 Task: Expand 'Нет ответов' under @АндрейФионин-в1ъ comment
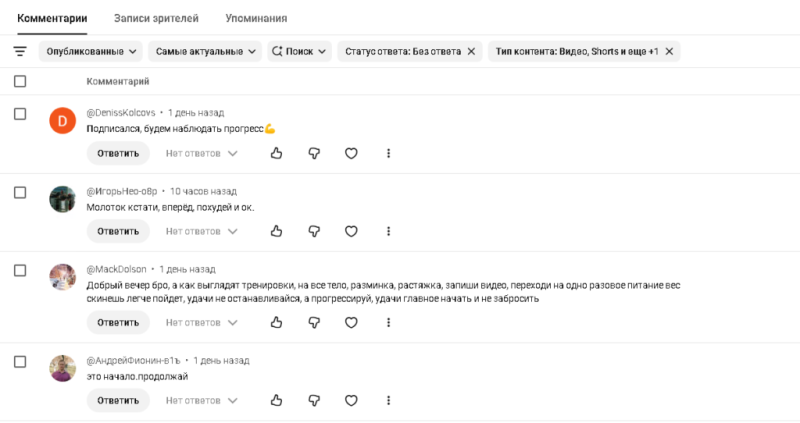(x=202, y=401)
